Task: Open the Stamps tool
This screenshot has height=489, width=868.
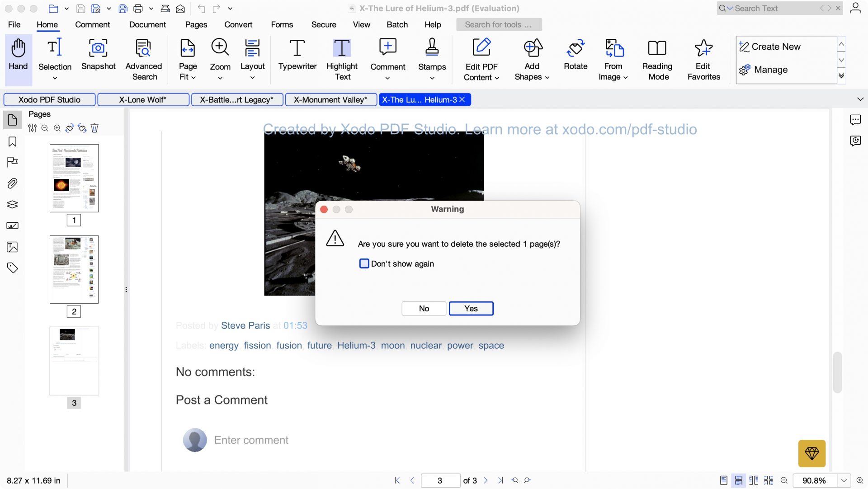Action: 432,54
